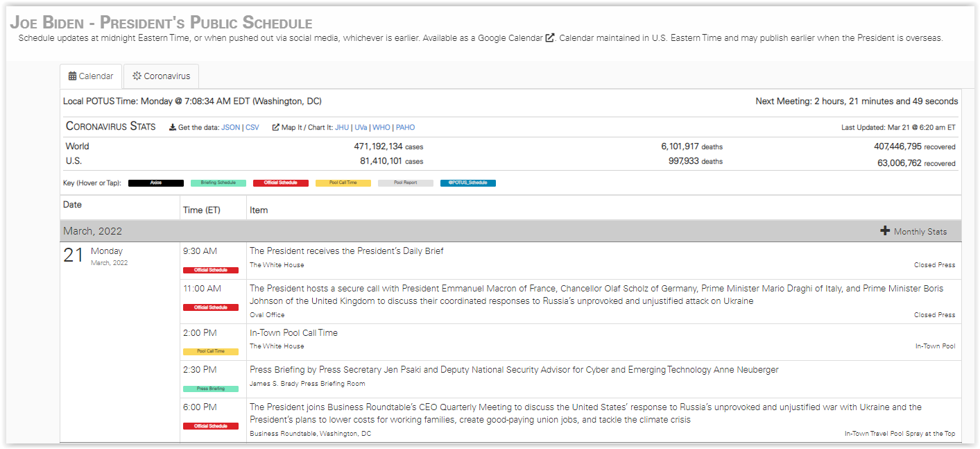Click the Official Schedule badge under 11:00 AM
Screen dimensions: 980x449
pos(211,307)
